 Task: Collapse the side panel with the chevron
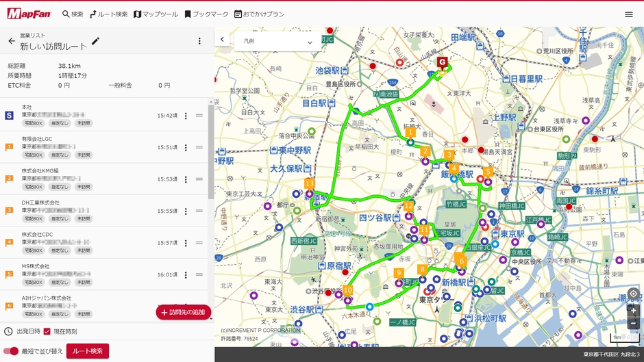pos(222,40)
